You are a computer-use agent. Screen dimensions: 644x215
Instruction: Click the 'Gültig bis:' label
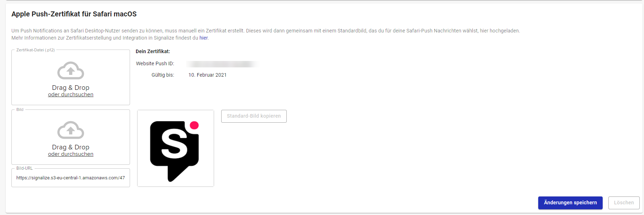(163, 75)
